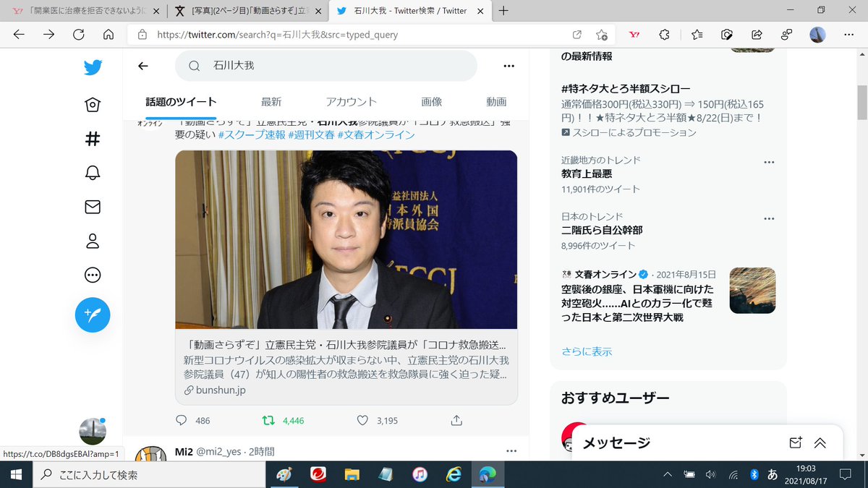The height and width of the screenshot is (488, 868).
Task: Click the browser address bar URL
Action: click(277, 35)
